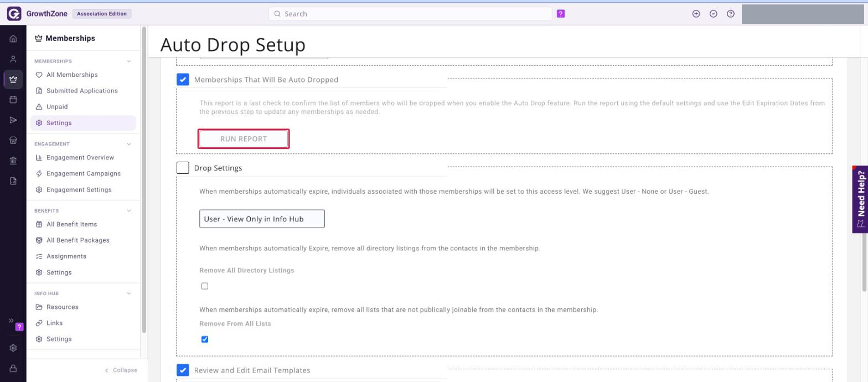This screenshot has width=868, height=382.
Task: Open the Billing bank icon in left rail
Action: tap(13, 161)
